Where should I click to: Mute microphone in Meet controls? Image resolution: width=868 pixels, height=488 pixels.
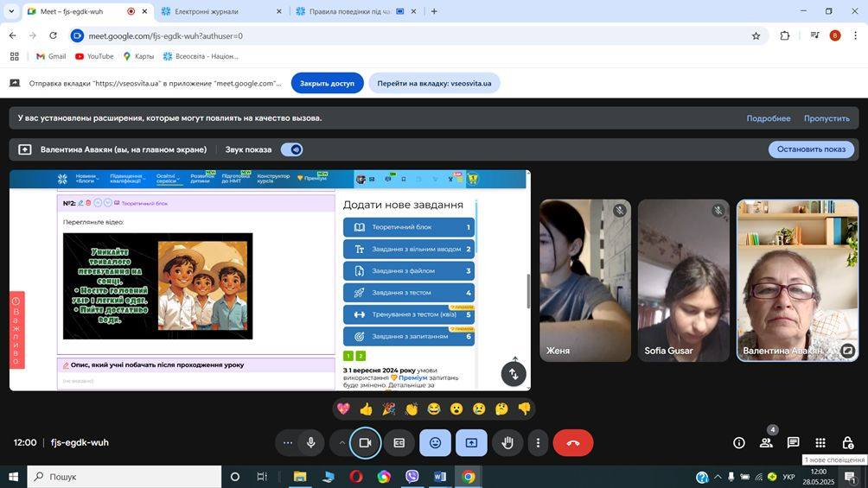310,442
